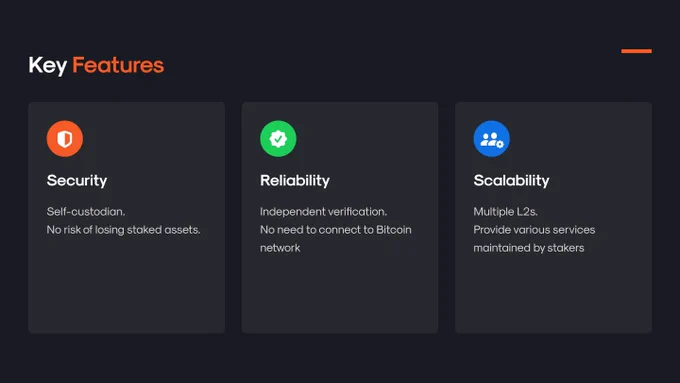Screen dimensions: 680x383
Task: Click the orange Features title word
Action: click(x=118, y=65)
